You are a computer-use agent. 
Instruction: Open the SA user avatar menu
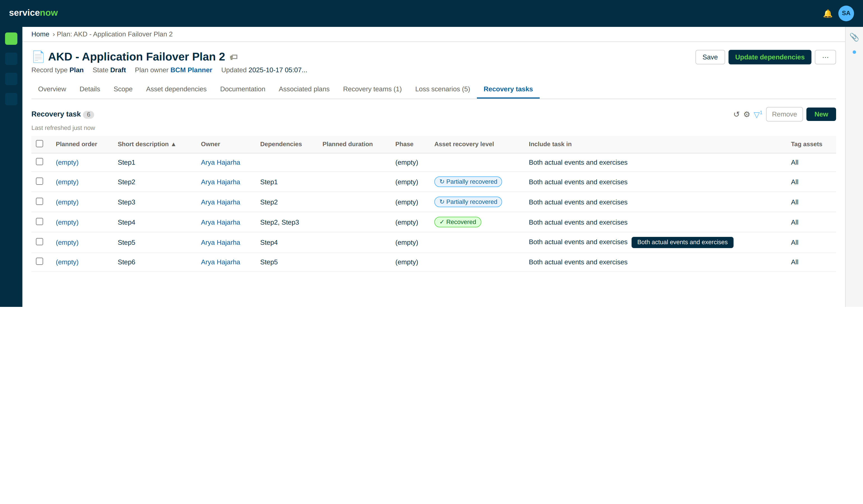point(846,13)
